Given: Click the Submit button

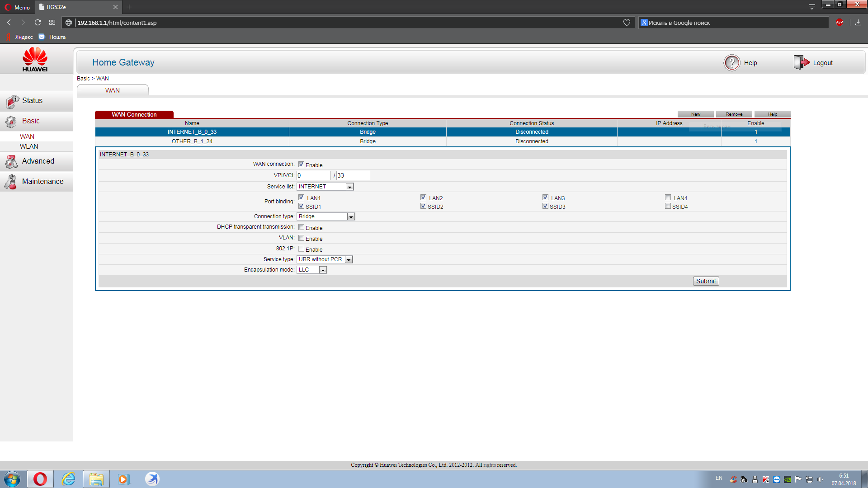Looking at the screenshot, I should tap(706, 281).
